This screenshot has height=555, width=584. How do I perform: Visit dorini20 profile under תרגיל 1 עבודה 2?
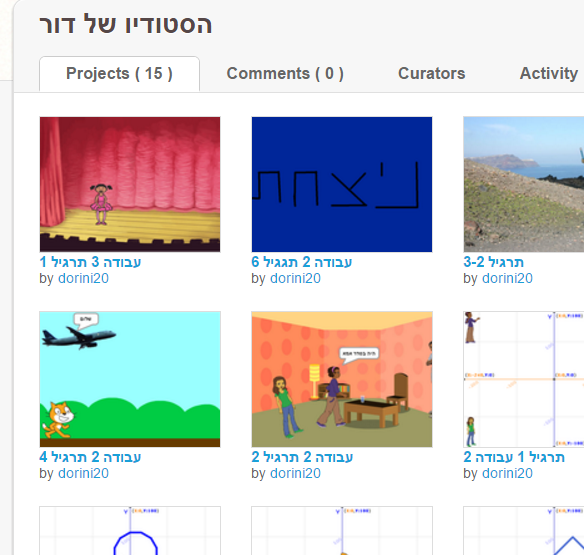(x=507, y=473)
